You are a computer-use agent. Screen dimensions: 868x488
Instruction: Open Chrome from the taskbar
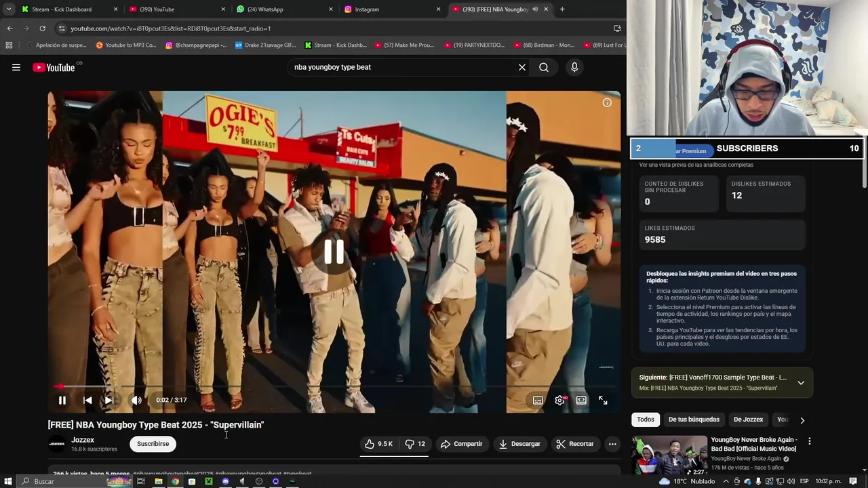[x=175, y=481]
